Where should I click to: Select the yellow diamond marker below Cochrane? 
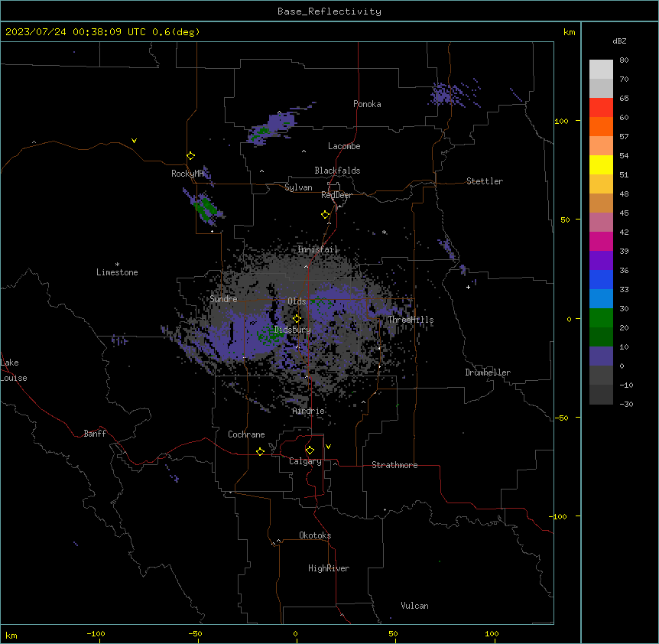[260, 451]
